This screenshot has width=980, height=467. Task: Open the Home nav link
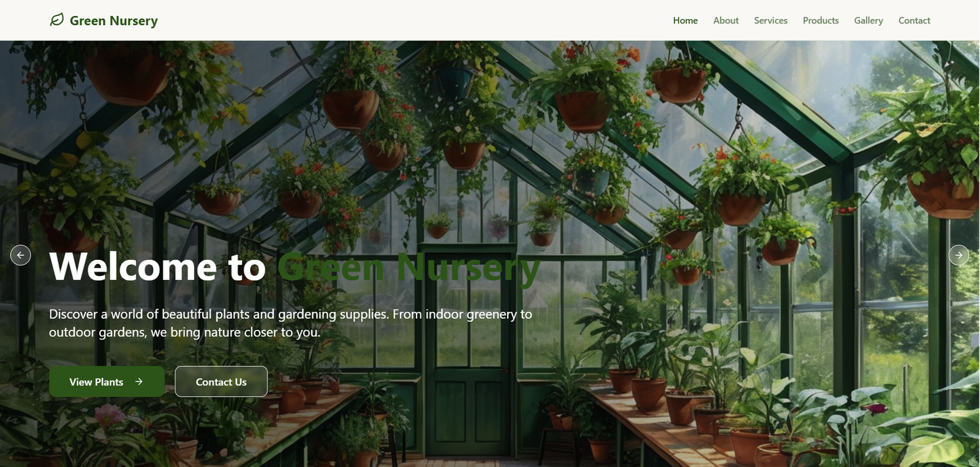685,20
